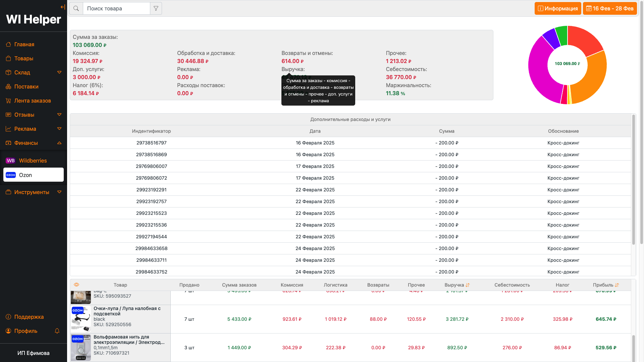This screenshot has width=644, height=362.
Task: Sort by Выручка column arrows icon
Action: pyautogui.click(x=468, y=285)
